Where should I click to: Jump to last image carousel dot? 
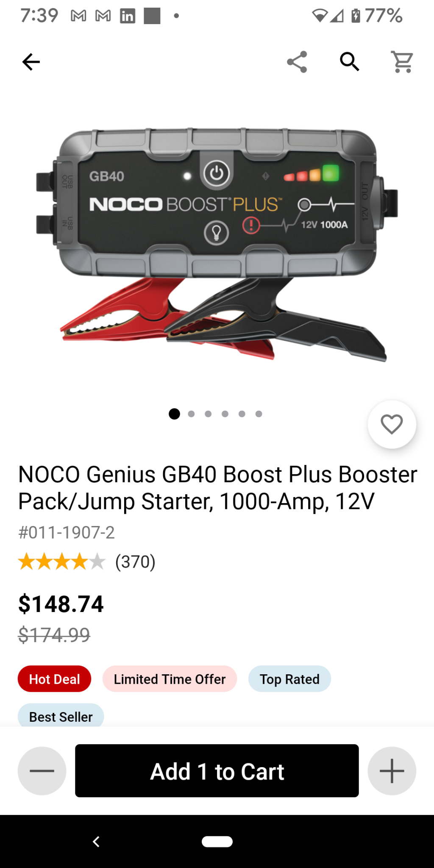coord(259,414)
